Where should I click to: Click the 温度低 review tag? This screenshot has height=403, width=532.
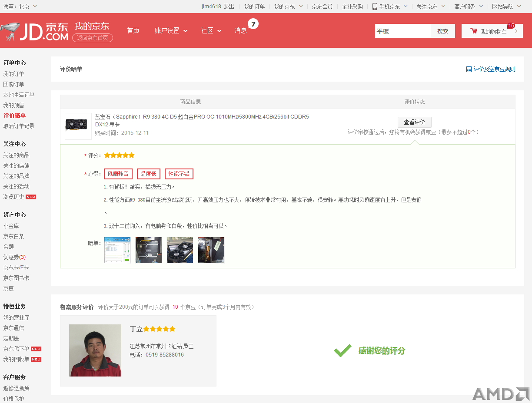[149, 174]
